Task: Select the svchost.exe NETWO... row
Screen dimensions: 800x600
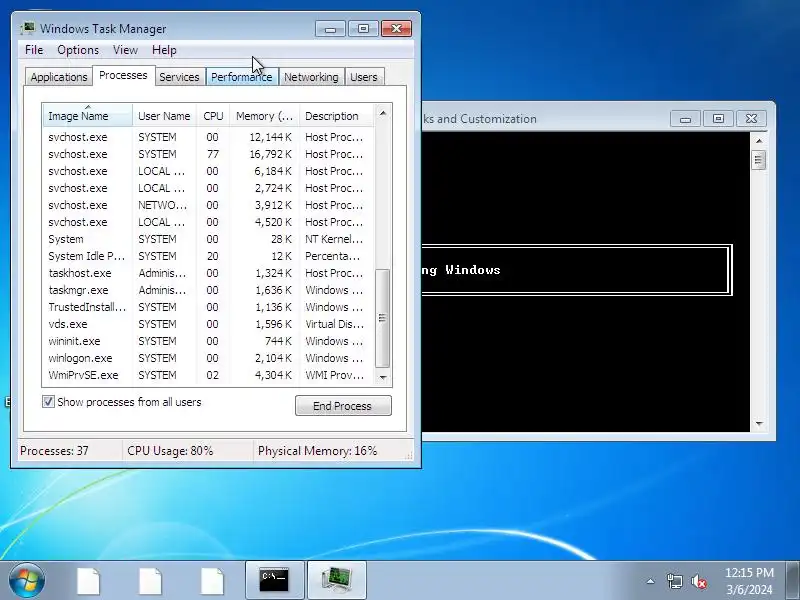Action: (x=209, y=205)
